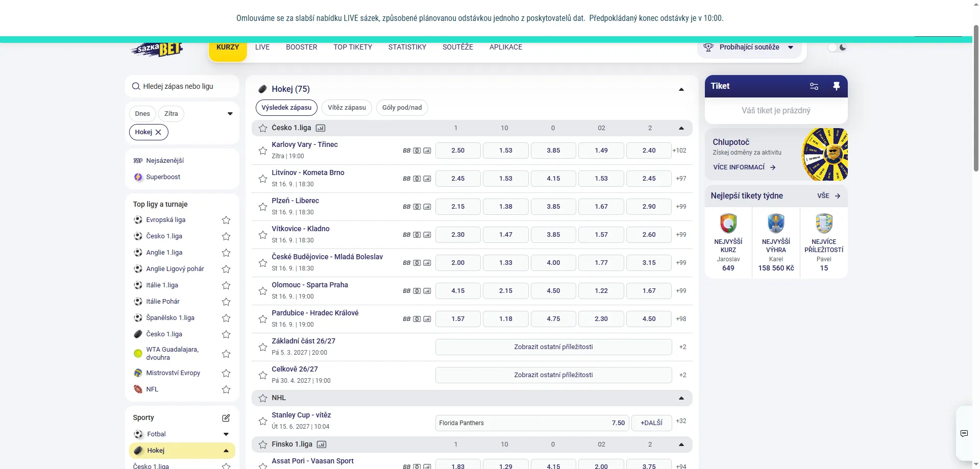View all Nejlepší tikety týdne
Image resolution: width=980 pixels, height=469 pixels.
(x=828, y=196)
